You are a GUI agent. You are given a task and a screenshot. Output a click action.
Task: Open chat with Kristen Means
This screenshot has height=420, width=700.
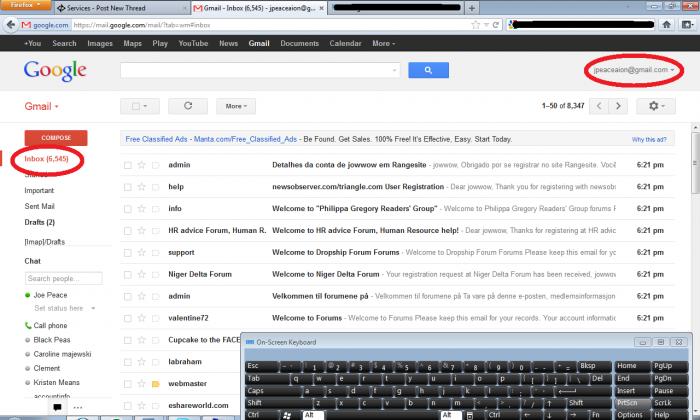coord(56,383)
